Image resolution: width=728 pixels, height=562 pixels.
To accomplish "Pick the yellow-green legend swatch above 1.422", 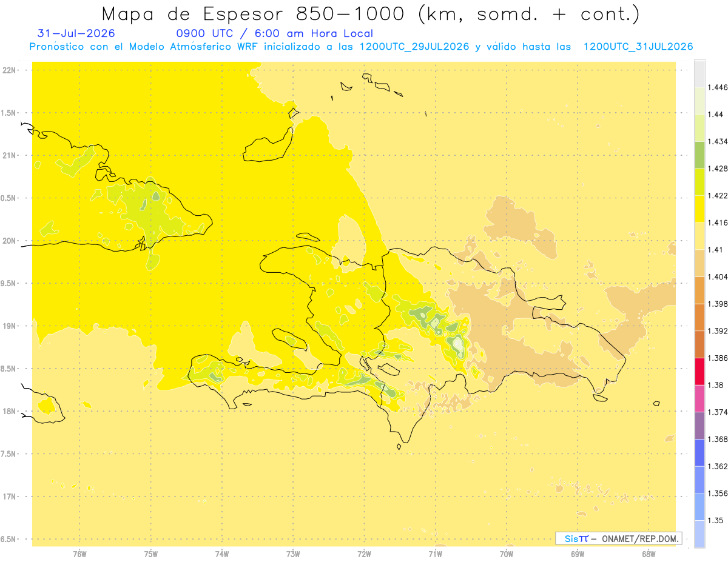I will [699, 181].
